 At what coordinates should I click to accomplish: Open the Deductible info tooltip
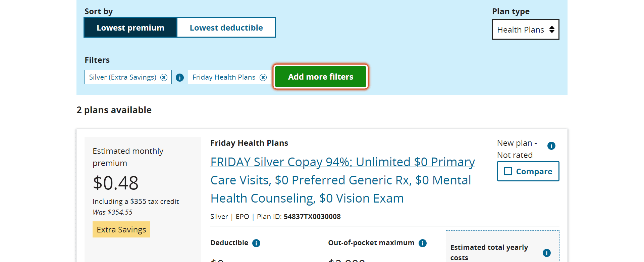click(x=256, y=243)
